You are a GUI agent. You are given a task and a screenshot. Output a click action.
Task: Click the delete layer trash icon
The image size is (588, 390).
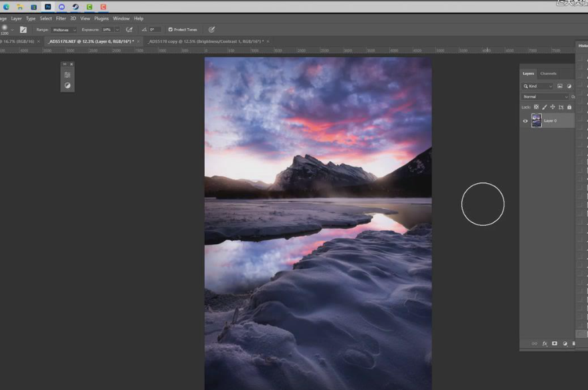(573, 343)
